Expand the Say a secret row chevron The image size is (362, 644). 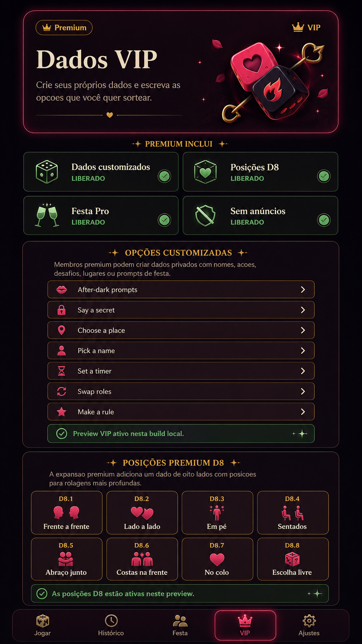pos(303,310)
